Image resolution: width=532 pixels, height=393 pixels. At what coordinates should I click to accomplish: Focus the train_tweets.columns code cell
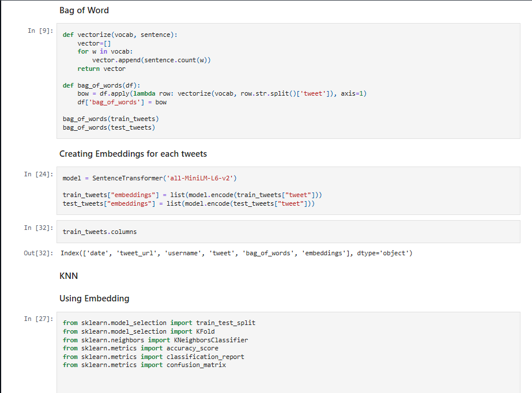(288, 232)
